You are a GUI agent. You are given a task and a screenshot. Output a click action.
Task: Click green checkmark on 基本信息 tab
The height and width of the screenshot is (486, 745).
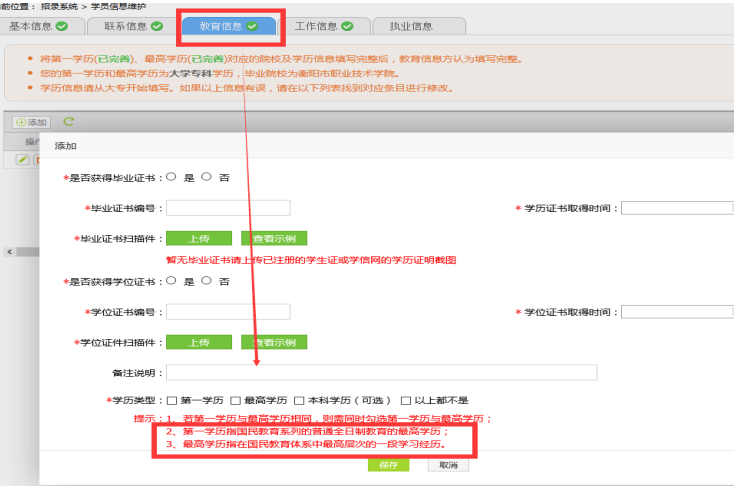(x=63, y=26)
